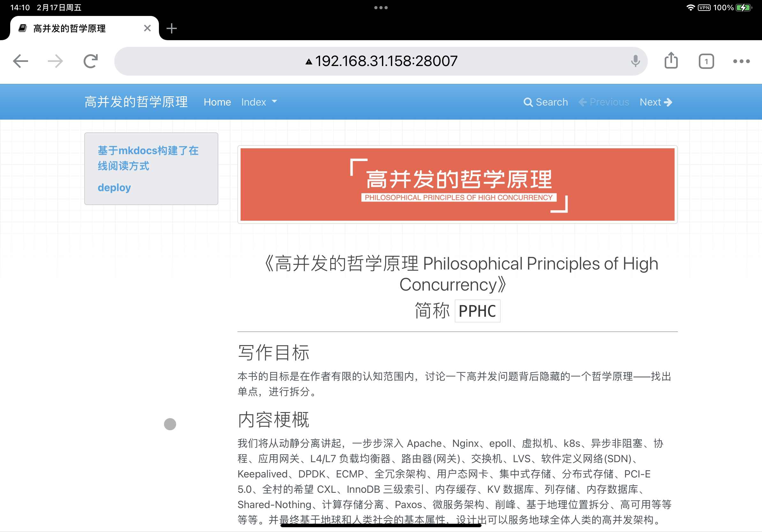
Task: Tap the browser forward arrow
Action: (56, 61)
